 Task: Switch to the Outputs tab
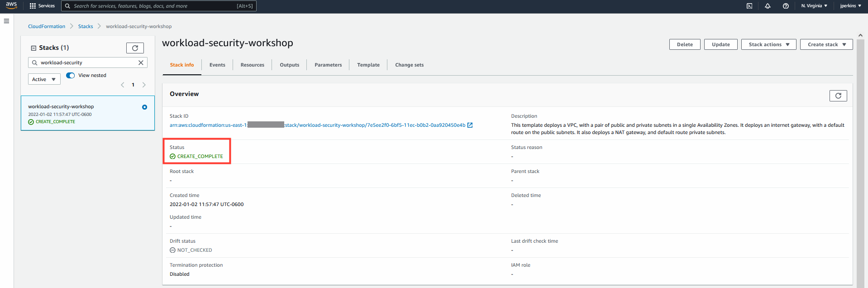[290, 65]
